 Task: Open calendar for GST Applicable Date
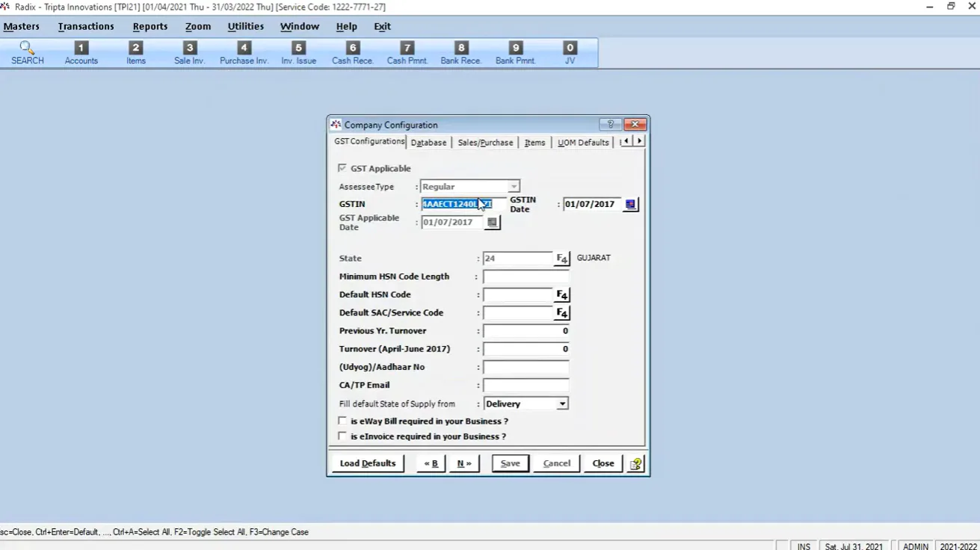click(492, 222)
